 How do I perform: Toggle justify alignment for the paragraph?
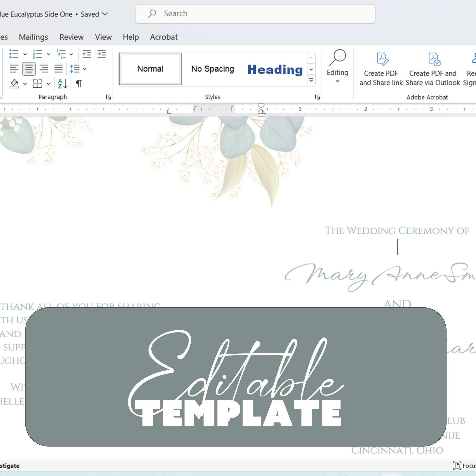pos(58,69)
